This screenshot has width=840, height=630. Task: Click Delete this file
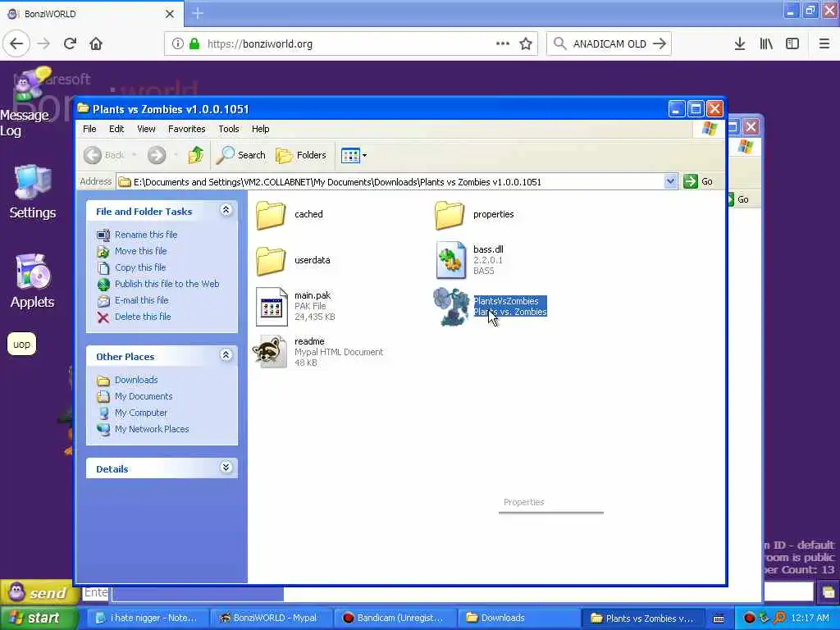(x=143, y=317)
